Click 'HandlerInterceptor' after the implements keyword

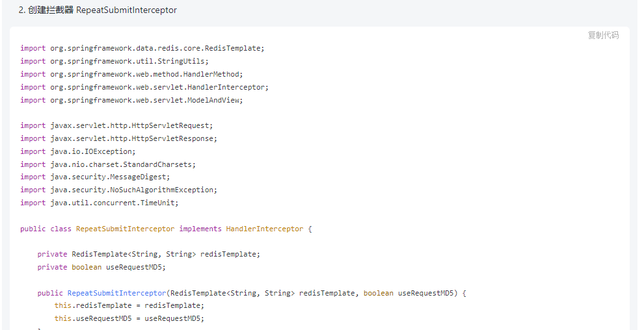[264, 229]
